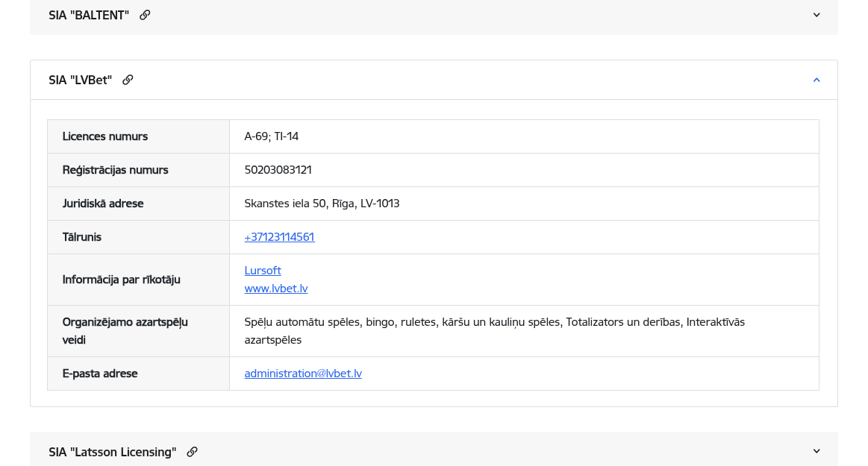Email administration@lvbet.lv

[303, 374]
